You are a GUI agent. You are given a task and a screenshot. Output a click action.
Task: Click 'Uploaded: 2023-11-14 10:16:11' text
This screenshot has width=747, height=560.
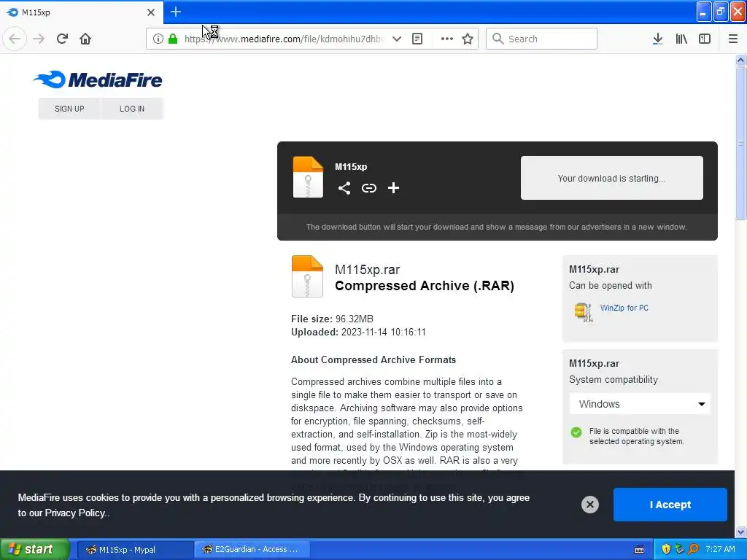[x=358, y=332]
